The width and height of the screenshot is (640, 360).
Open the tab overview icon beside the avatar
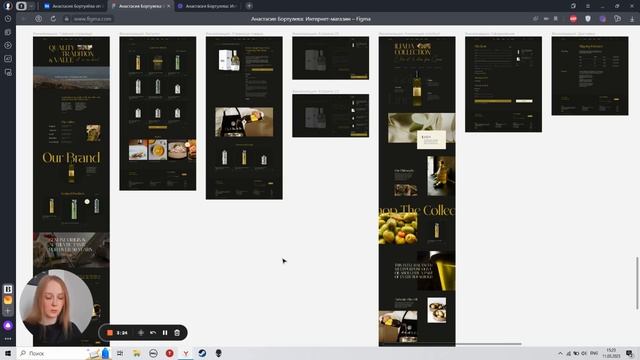click(21, 6)
